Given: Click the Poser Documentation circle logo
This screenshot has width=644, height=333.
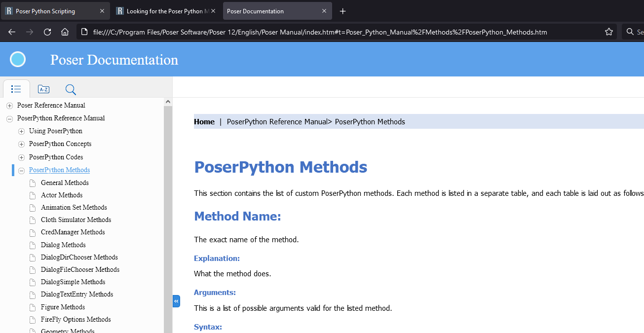Looking at the screenshot, I should [x=18, y=59].
